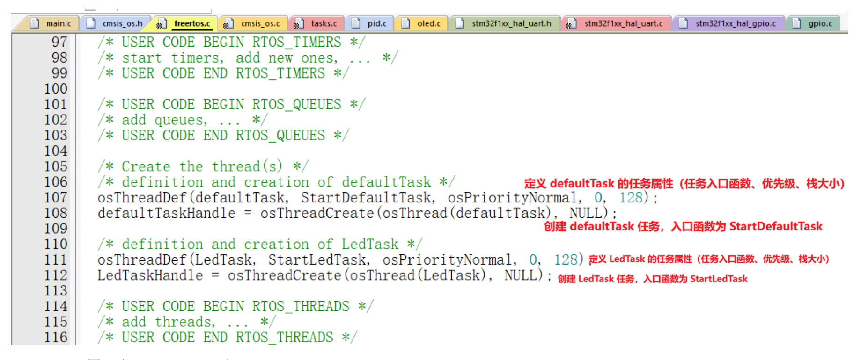Screen dimensions: 868x360
Task: Click 'definition and creation of defaultTask' comment
Action: click(276, 182)
